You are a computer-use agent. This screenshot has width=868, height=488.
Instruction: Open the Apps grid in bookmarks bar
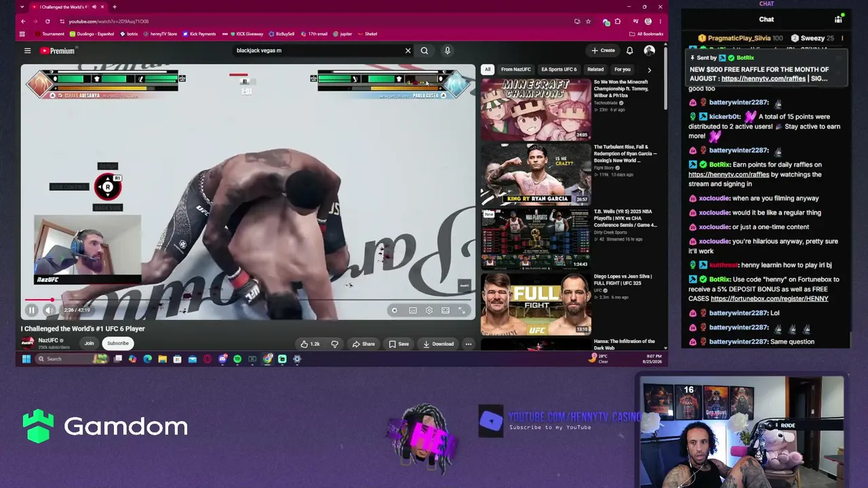[22, 34]
